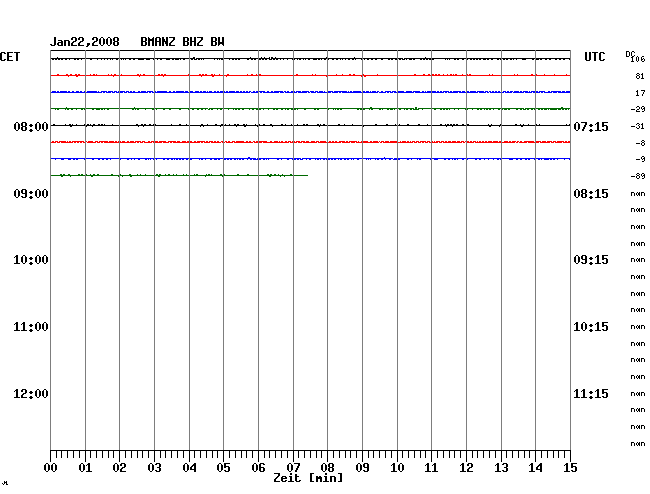Click the DC offset value -8
Image resolution: width=650 pixels, height=494 pixels.
[640, 143]
